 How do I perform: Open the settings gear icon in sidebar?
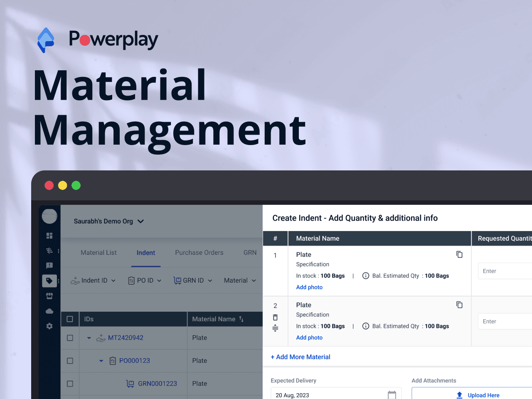click(x=49, y=326)
